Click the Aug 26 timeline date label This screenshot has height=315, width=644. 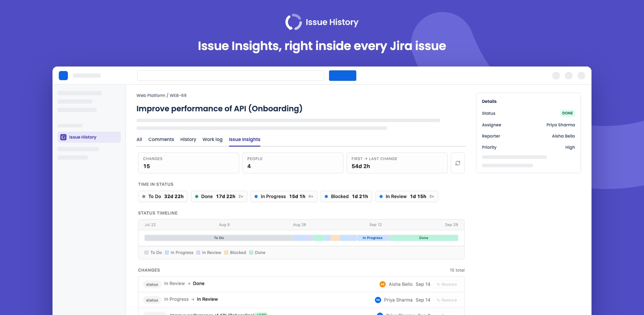300,225
